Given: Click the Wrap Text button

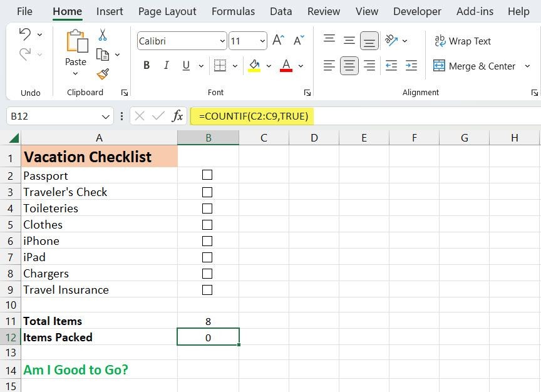Looking at the screenshot, I should click(x=462, y=41).
